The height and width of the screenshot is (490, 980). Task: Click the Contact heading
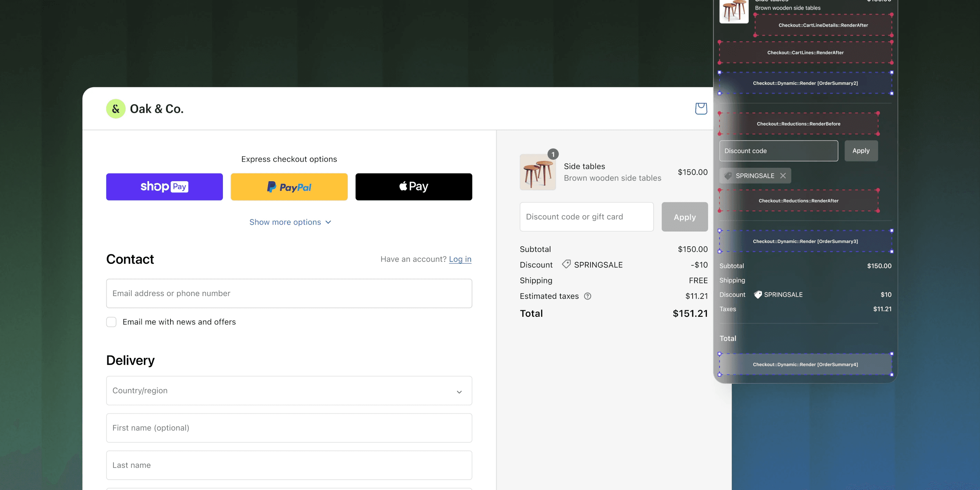130,259
